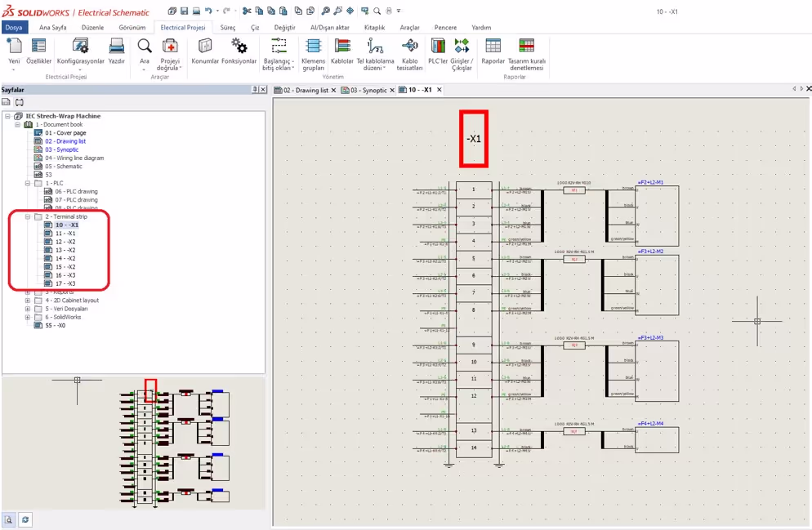Collapse 1 - PLC folder node

point(28,183)
